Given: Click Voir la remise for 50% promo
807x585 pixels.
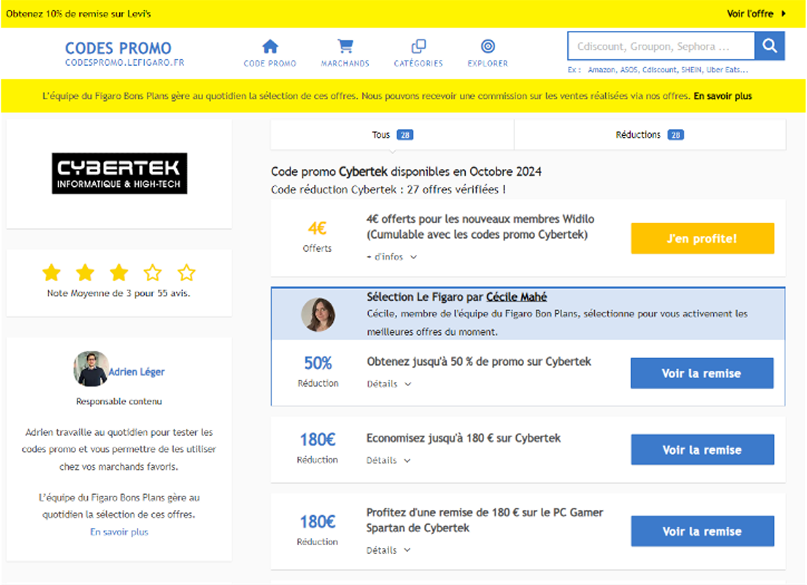Looking at the screenshot, I should [702, 373].
